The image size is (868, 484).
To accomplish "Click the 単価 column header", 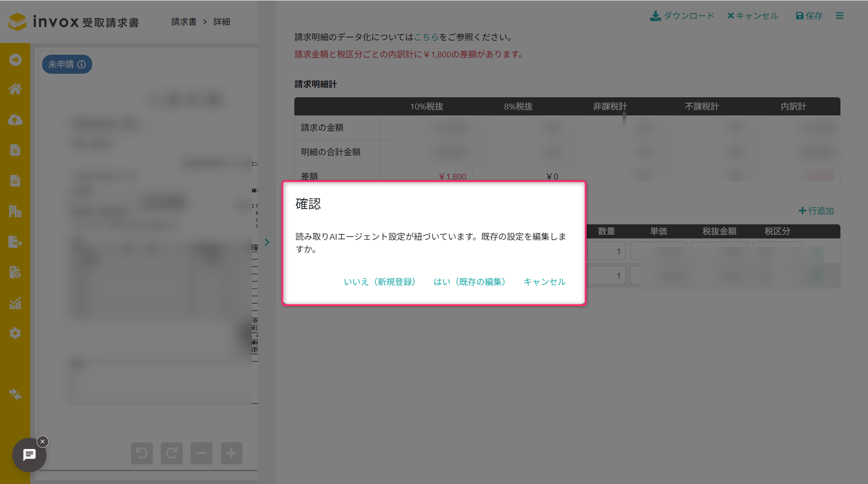I will tap(659, 231).
